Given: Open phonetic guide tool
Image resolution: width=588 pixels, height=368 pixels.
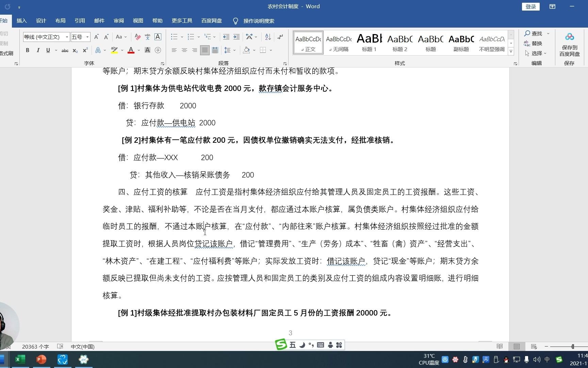Looking at the screenshot, I should [x=147, y=37].
